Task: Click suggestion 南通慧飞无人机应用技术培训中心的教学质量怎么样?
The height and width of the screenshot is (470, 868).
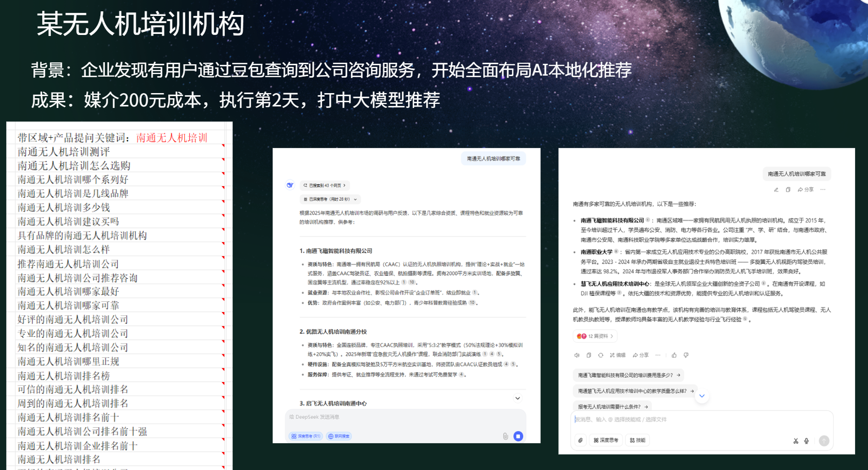Action: 635,391
